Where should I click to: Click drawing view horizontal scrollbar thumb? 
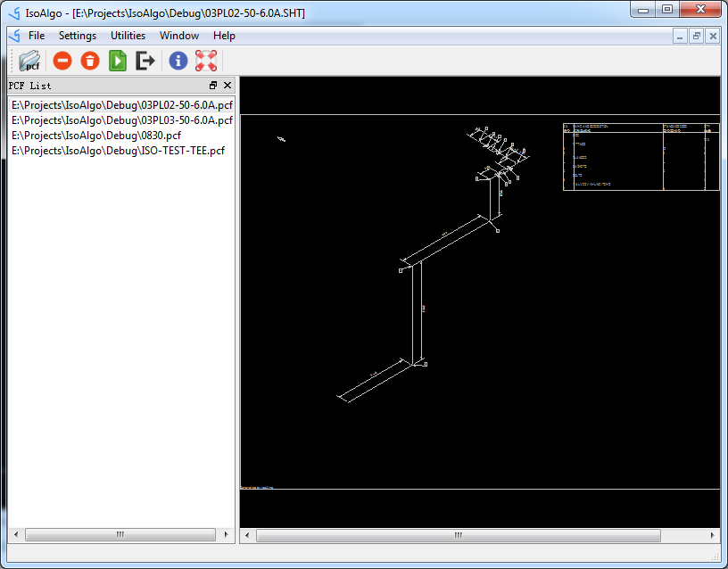459,536
